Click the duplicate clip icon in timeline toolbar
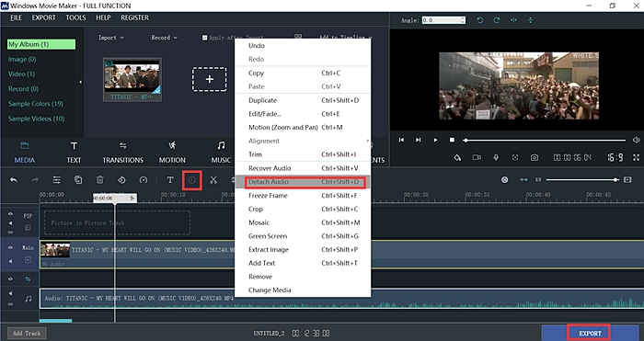The height and width of the screenshot is (341, 644). (x=78, y=180)
